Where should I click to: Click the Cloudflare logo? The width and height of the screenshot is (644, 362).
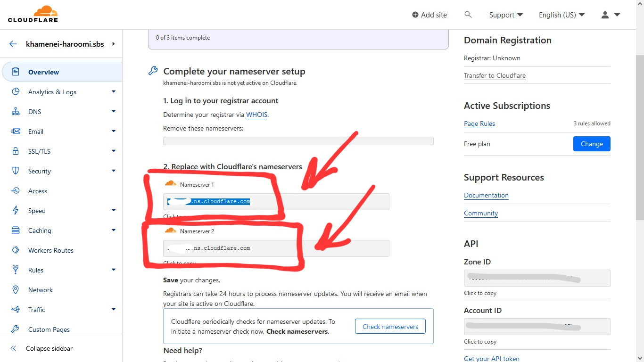tap(33, 14)
